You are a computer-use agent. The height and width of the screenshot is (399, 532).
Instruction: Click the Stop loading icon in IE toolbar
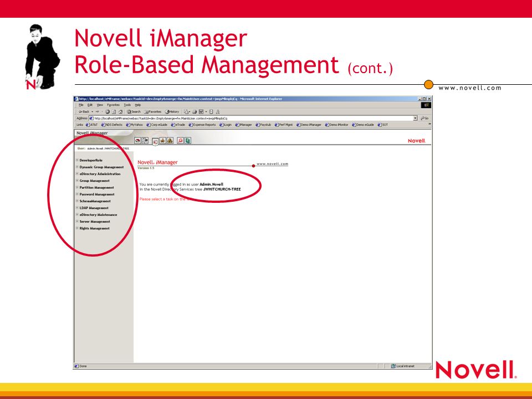pos(108,111)
